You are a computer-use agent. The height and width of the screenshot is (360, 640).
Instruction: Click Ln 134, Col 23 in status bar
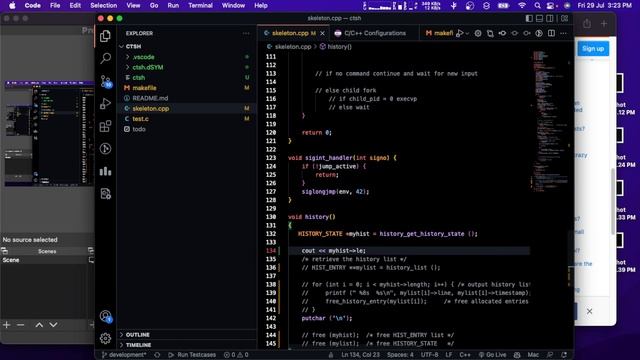[x=360, y=355]
